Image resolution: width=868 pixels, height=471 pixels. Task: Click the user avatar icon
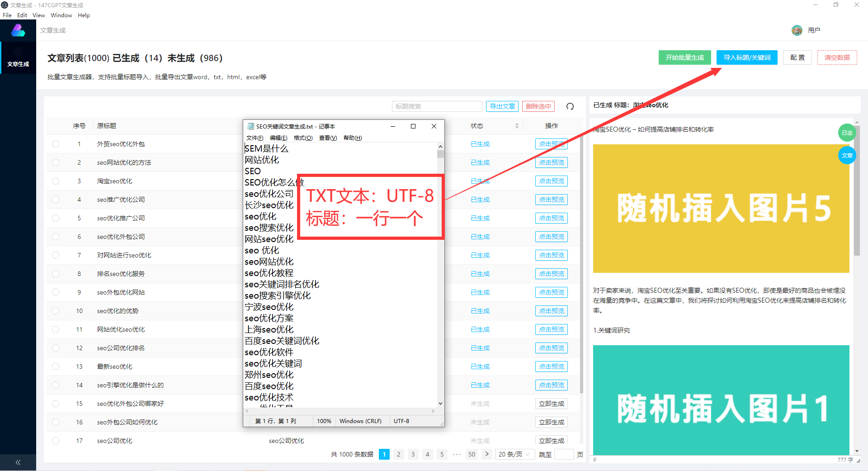(x=797, y=30)
